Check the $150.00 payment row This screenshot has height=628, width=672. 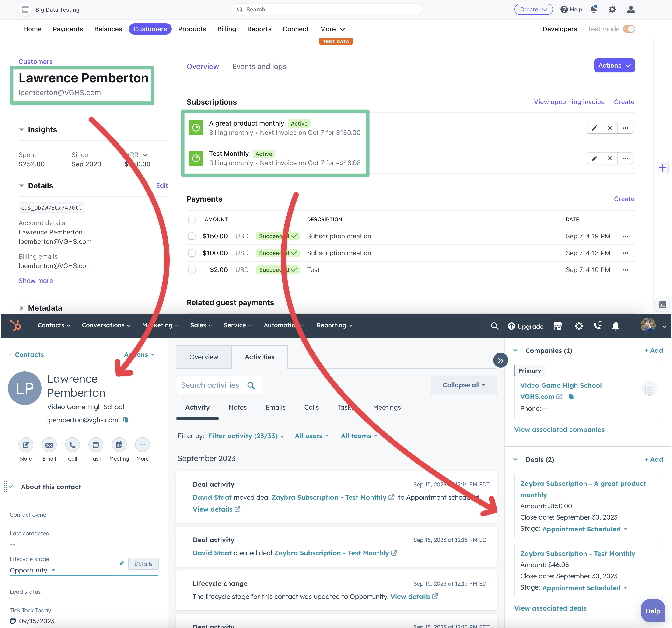coord(192,236)
